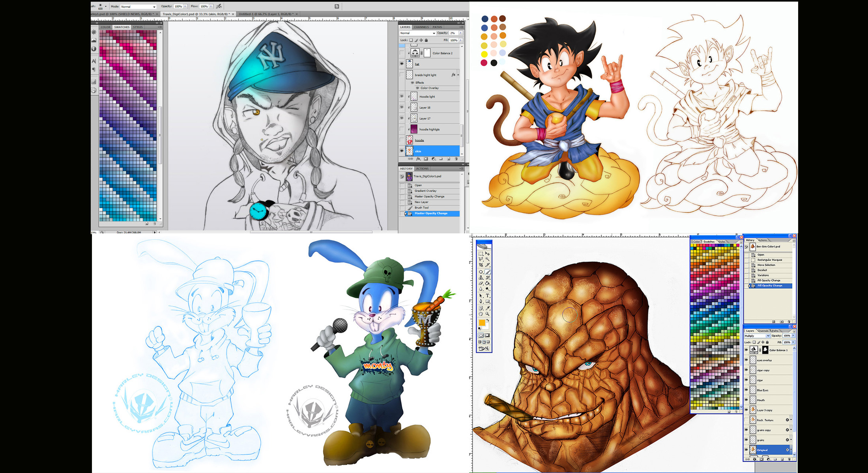Select Rectangular Marquee tool in Ben Grim toolbox
The height and width of the screenshot is (473, 868).
(481, 254)
